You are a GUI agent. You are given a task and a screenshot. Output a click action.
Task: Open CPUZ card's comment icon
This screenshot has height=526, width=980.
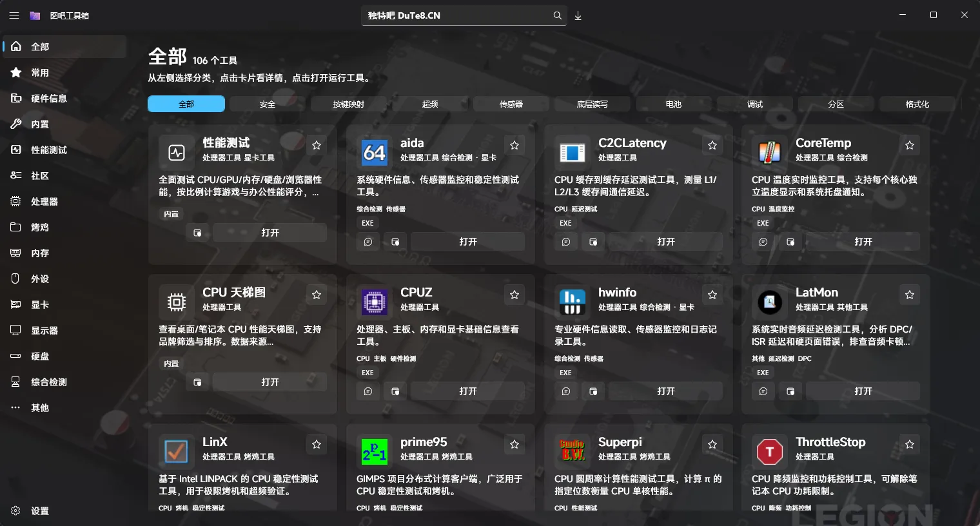(368, 391)
